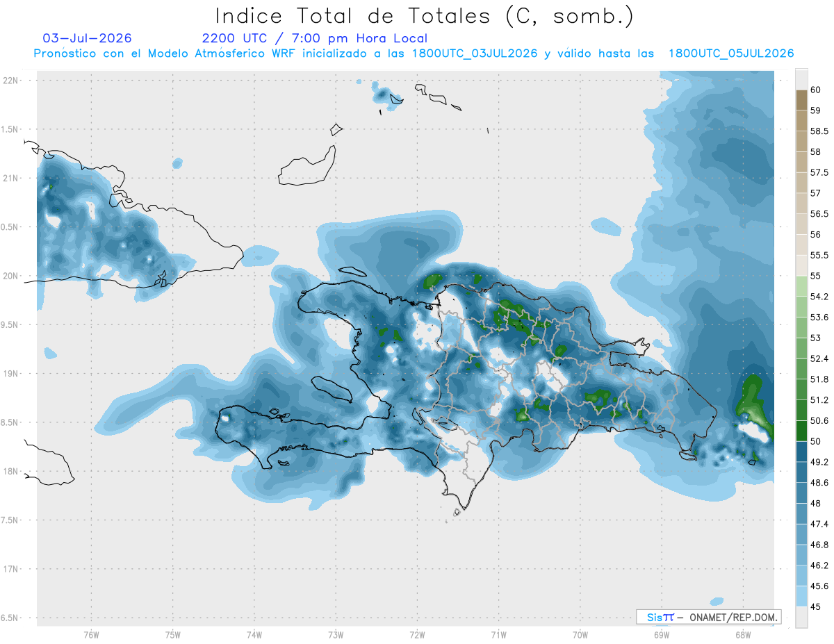Click the colorbar value '58.5'
The width and height of the screenshot is (834, 644).
click(819, 131)
